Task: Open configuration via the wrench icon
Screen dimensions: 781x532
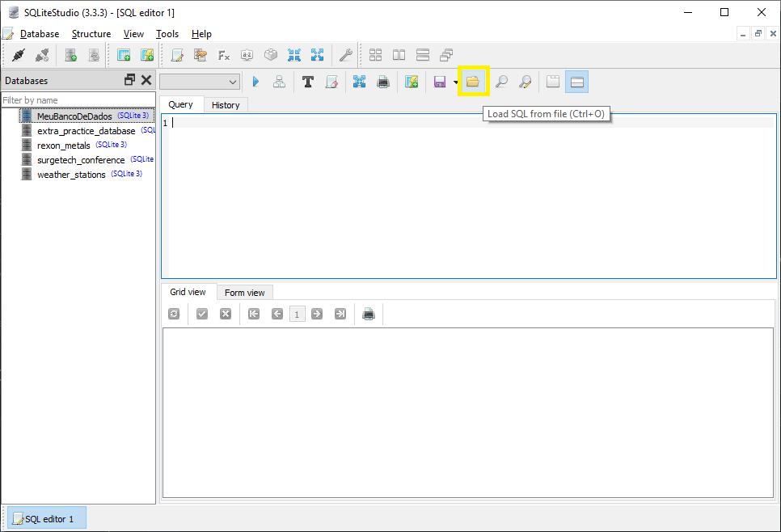Action: coord(346,55)
